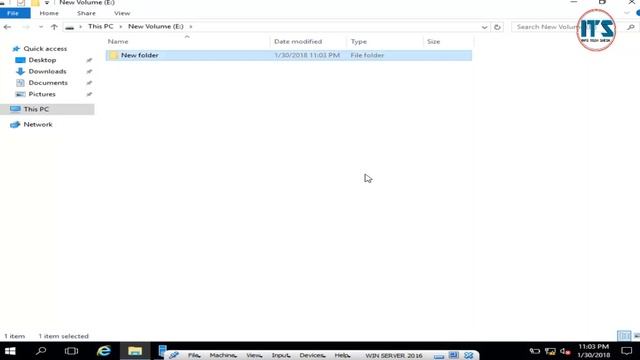Screen dimensions: 640x360
Task: Open the VirtualBox View menu
Action: click(254, 356)
